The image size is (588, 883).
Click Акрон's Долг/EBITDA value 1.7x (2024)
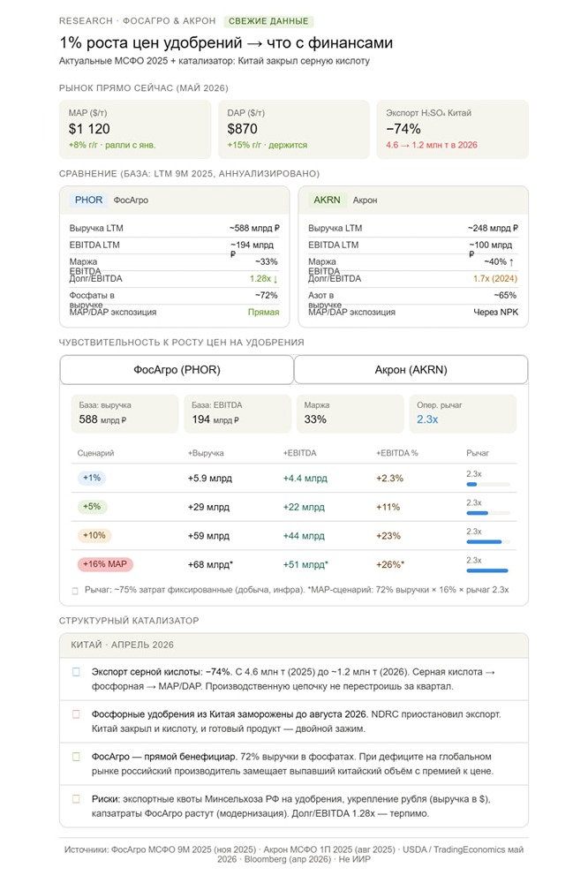(495, 279)
